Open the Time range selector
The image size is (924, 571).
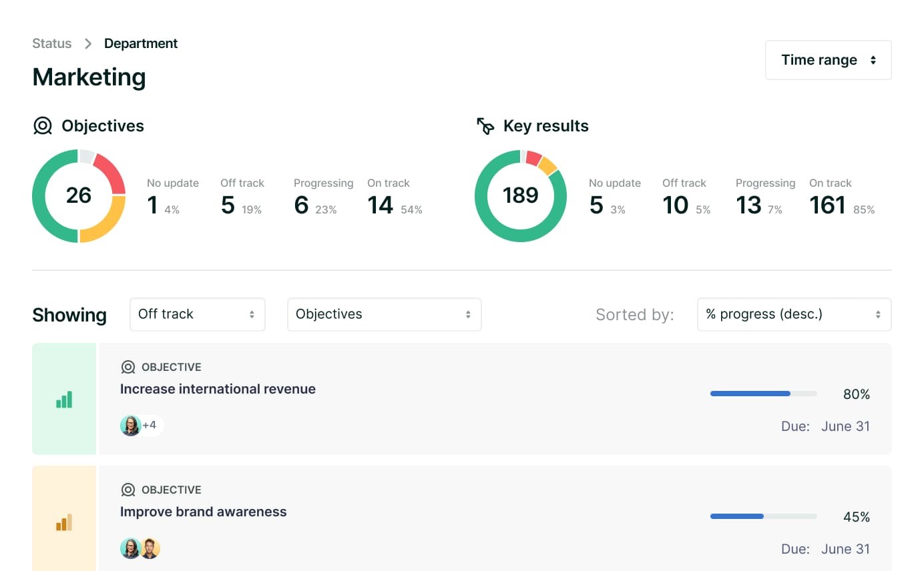pyautogui.click(x=828, y=59)
